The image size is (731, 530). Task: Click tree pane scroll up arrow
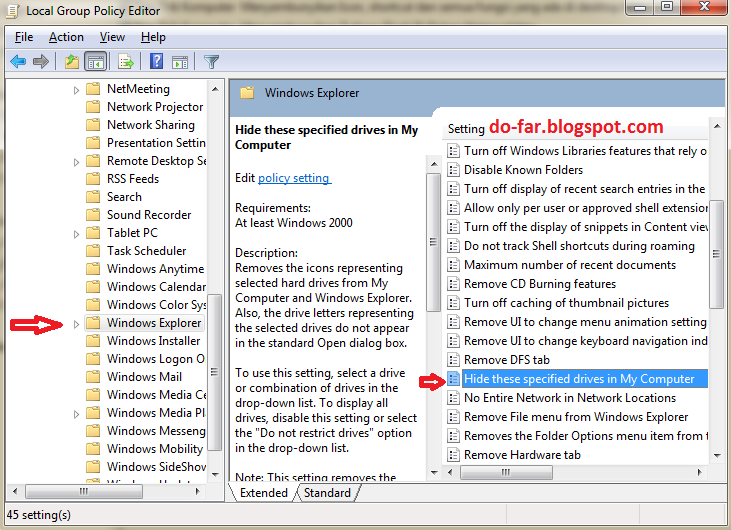(x=215, y=89)
